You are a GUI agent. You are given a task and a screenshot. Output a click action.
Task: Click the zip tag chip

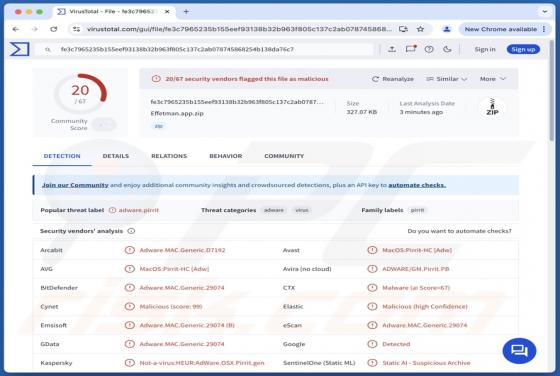159,126
